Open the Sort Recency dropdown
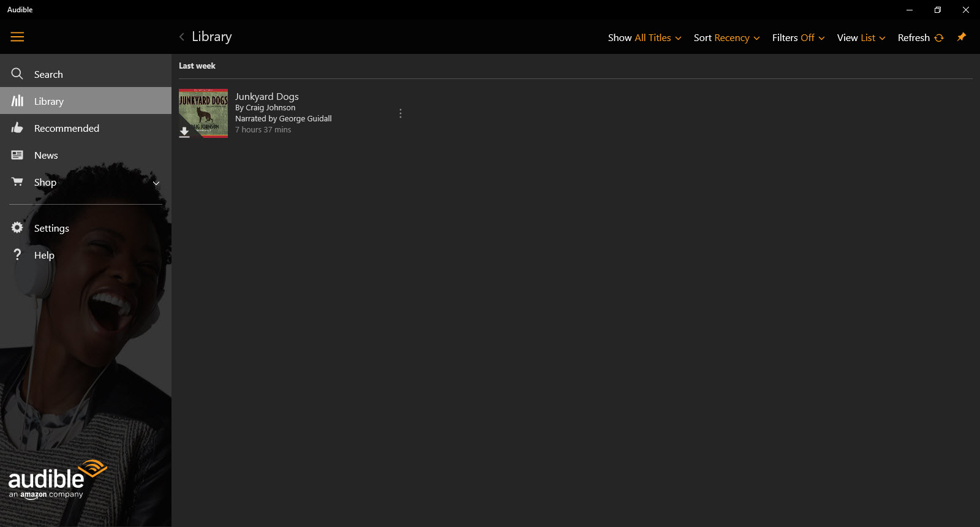 (726, 38)
